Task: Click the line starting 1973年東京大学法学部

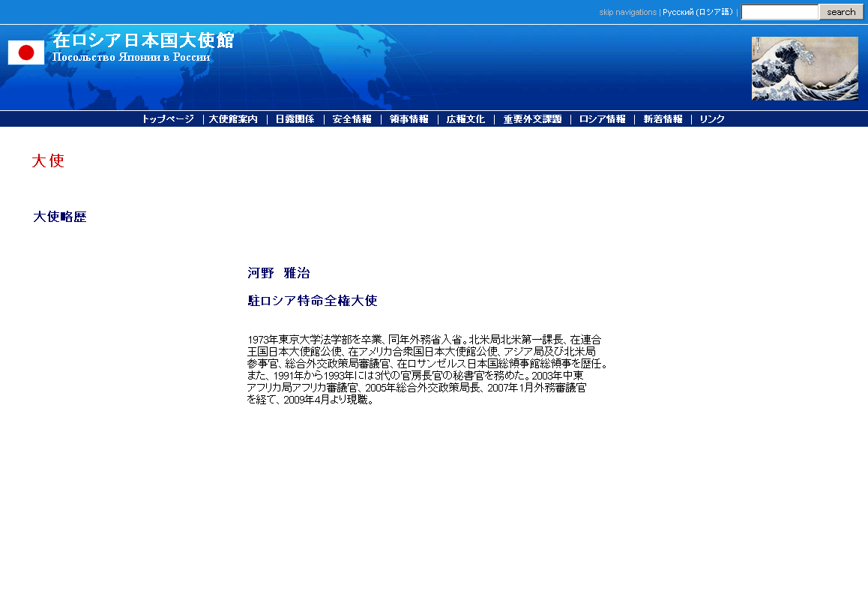Action: pos(424,340)
